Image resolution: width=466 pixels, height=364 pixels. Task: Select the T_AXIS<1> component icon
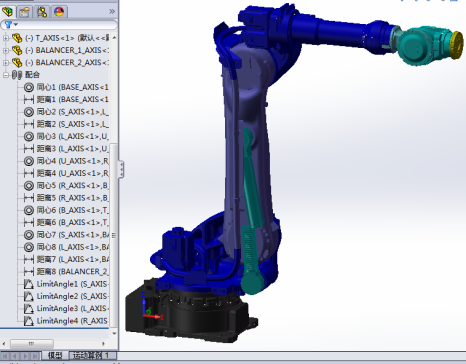17,38
